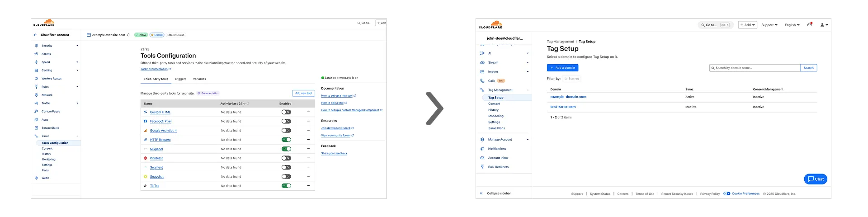This screenshot has height=217, width=868.
Task: Open Scrape Shield from the left sidebar
Action: coord(50,128)
